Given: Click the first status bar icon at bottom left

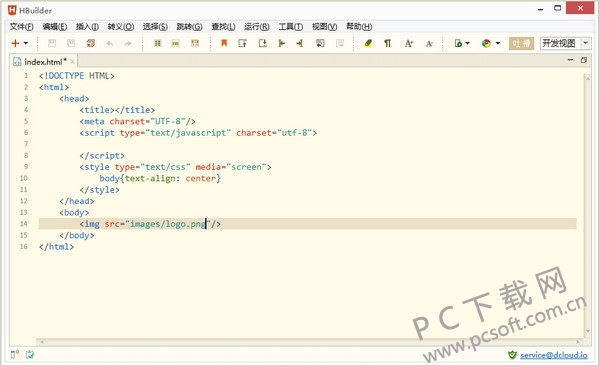Looking at the screenshot, I should pos(15,355).
